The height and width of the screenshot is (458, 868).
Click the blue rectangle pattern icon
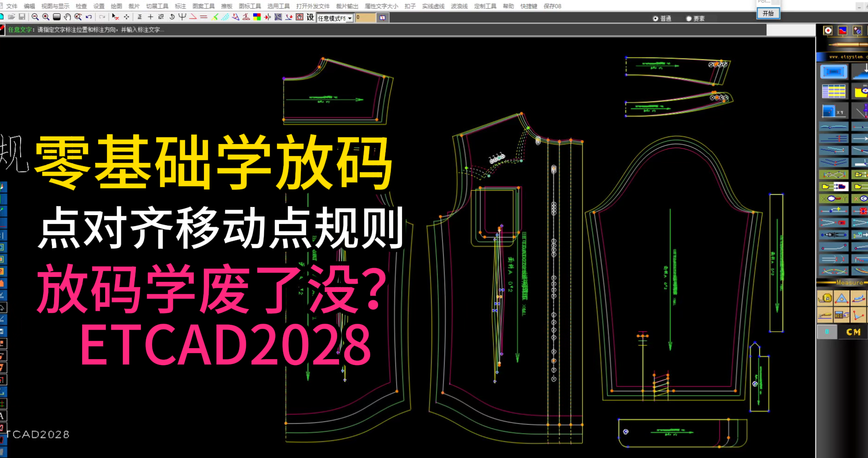click(834, 72)
